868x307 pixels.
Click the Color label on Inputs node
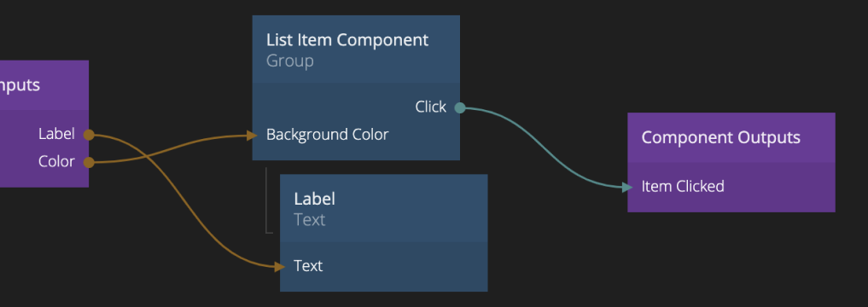click(x=56, y=161)
